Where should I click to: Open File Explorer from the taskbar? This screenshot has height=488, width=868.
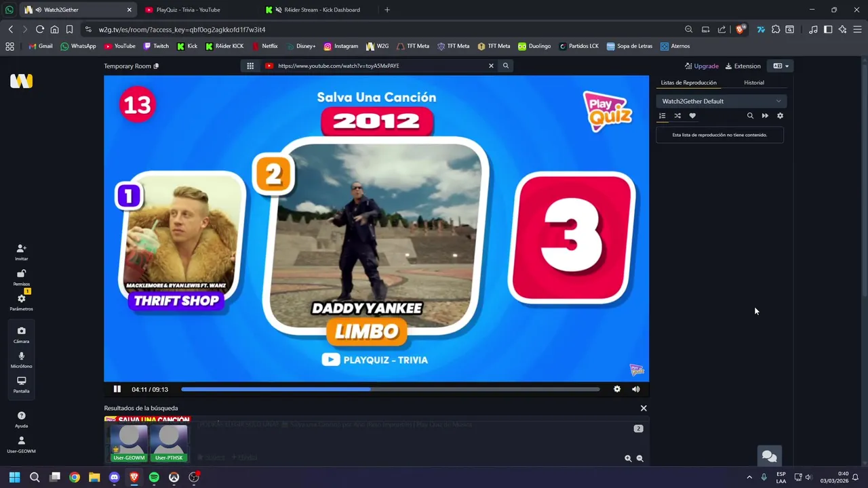(x=94, y=477)
